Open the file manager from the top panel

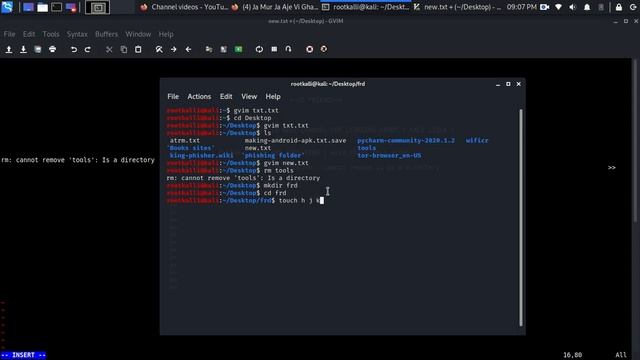click(42, 7)
